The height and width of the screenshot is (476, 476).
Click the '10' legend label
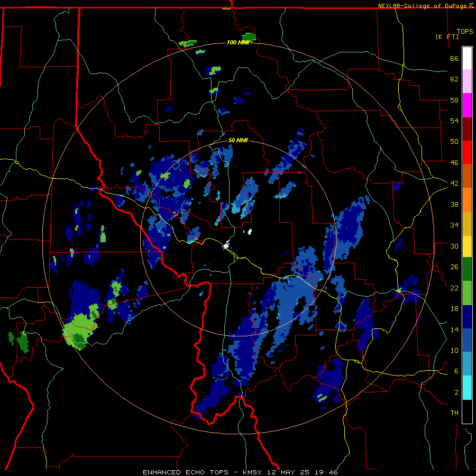(x=454, y=350)
